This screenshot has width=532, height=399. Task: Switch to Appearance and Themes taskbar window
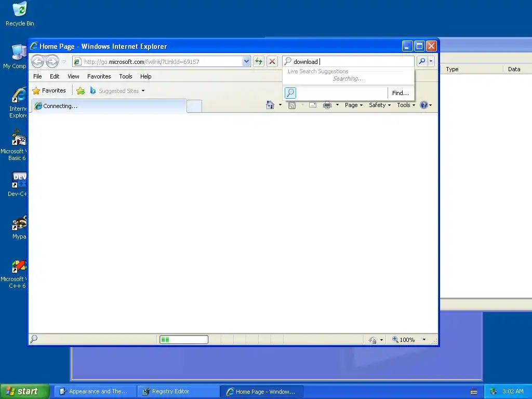coord(96,392)
